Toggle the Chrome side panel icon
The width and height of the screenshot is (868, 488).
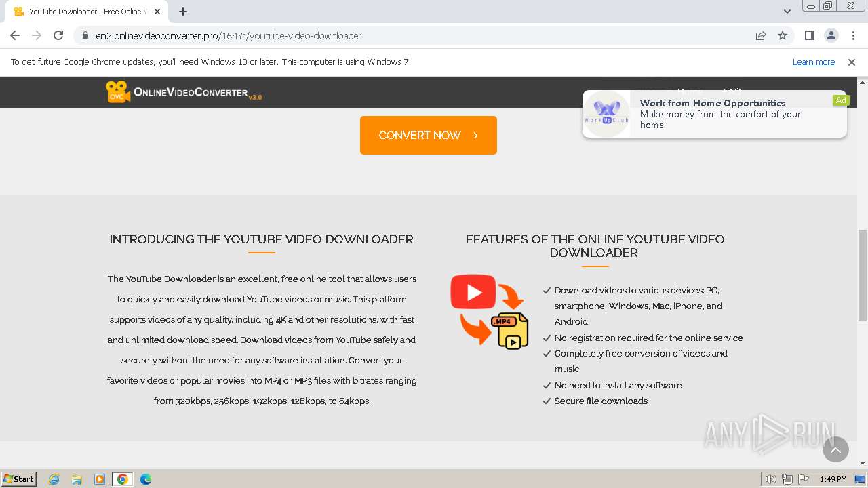809,35
